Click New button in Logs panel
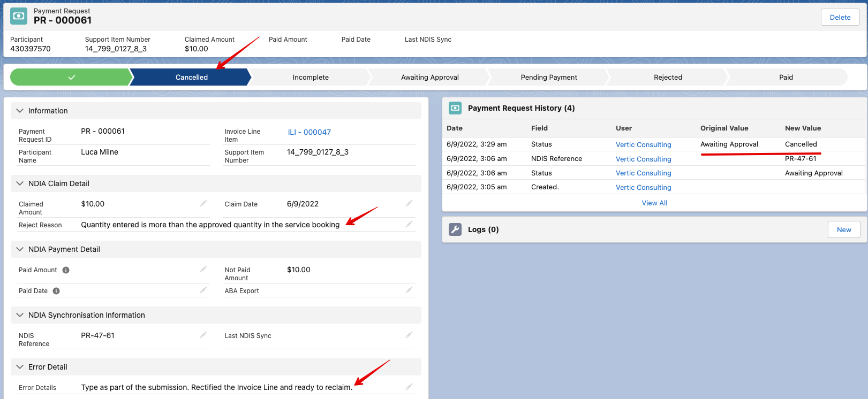 point(843,229)
